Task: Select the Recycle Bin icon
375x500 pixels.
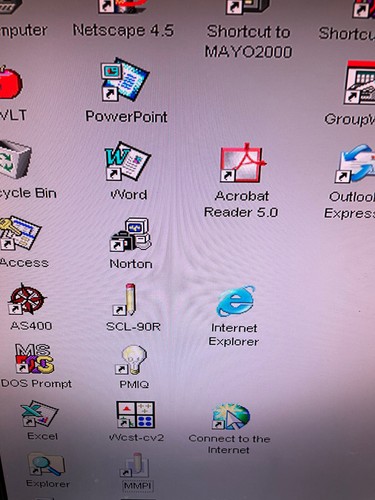Action: 15,159
